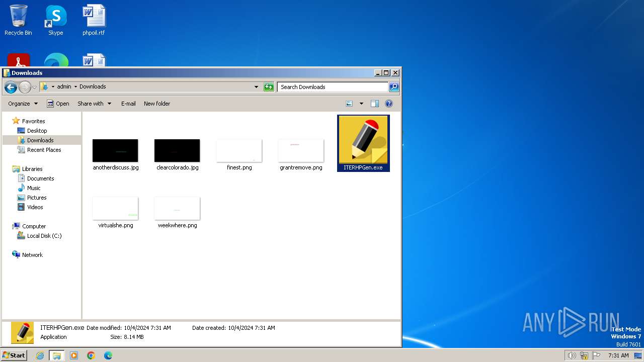Click the network tray icon
This screenshot has width=644, height=362.
point(584,355)
